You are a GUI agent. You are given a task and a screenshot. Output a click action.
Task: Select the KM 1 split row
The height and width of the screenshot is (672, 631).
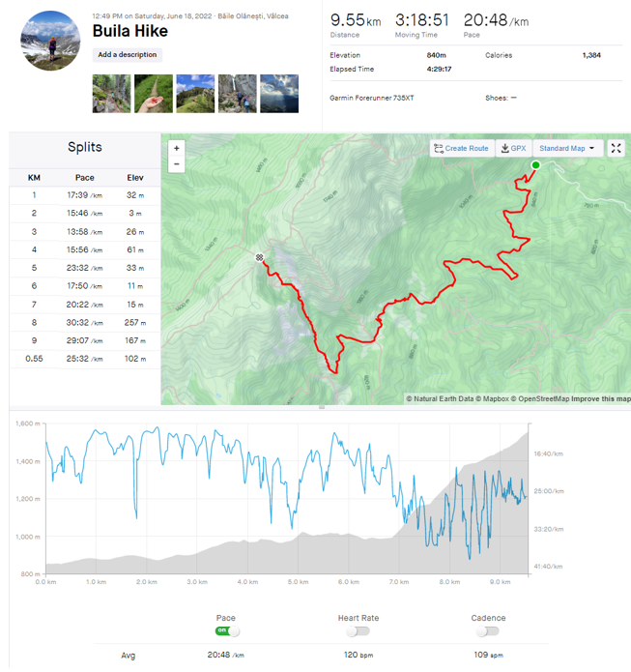[x=84, y=195]
